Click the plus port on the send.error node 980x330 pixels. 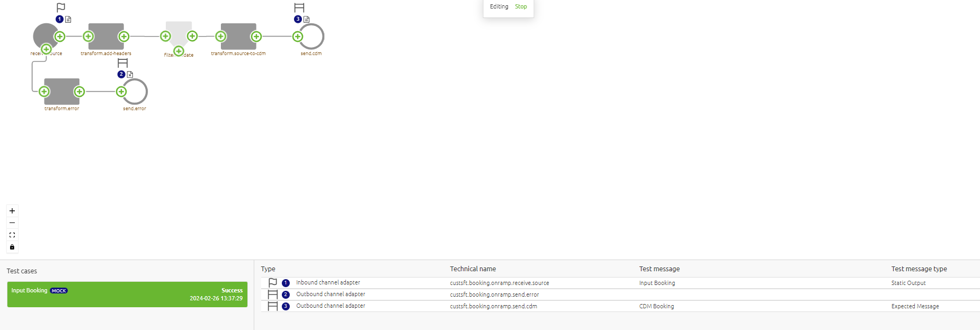pos(121,92)
